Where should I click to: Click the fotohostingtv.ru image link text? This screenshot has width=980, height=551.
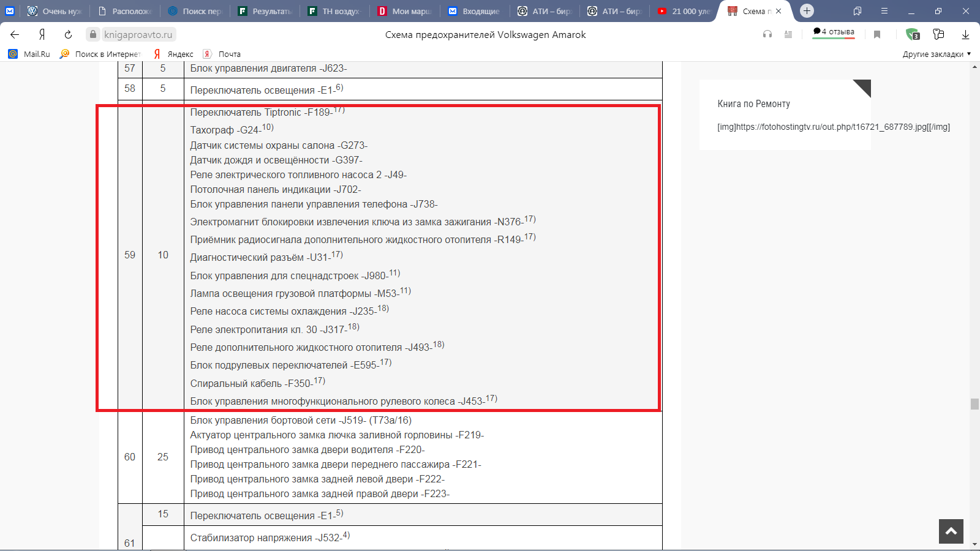pos(834,127)
